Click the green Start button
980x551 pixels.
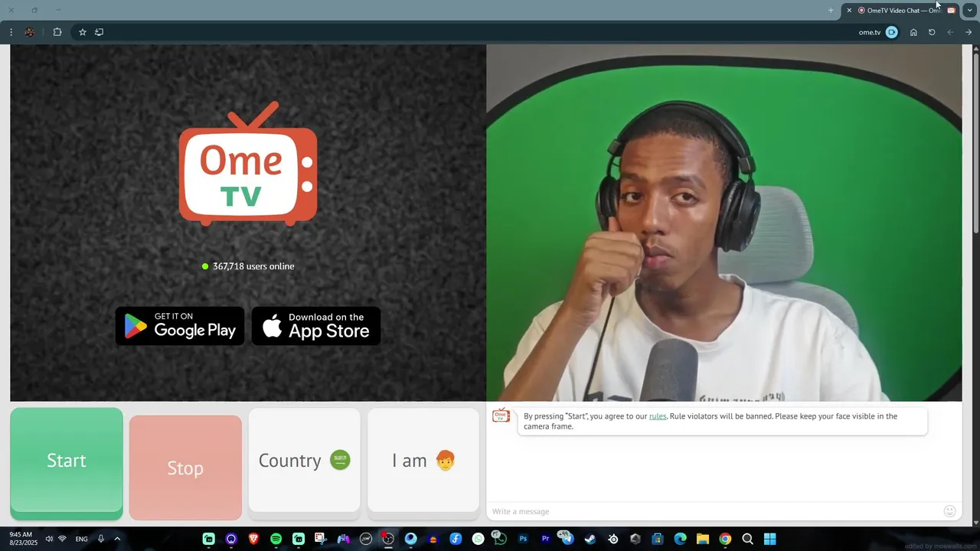coord(67,463)
